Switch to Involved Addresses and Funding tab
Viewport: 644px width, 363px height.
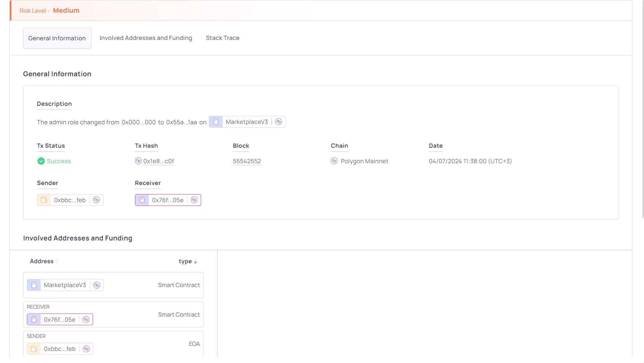(x=146, y=38)
